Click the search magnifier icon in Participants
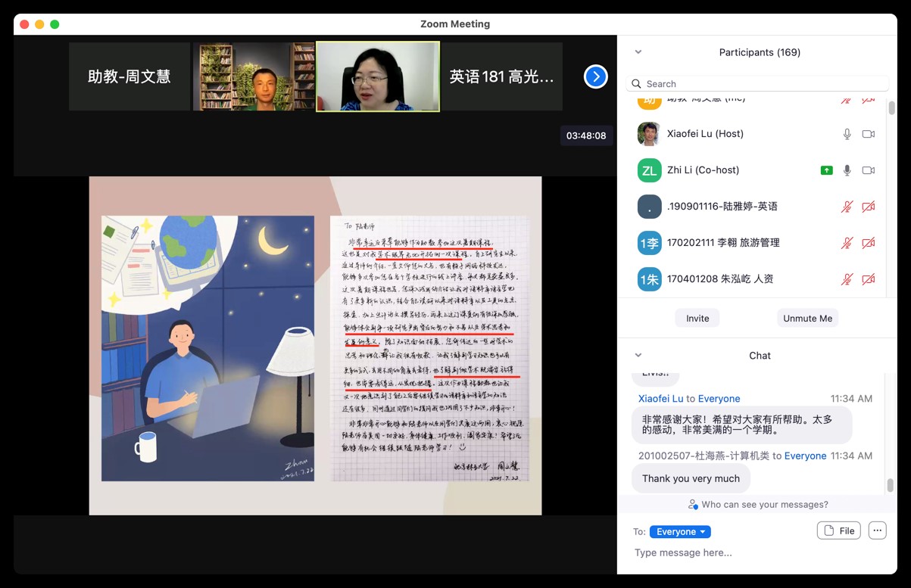The width and height of the screenshot is (911, 588). click(x=637, y=84)
